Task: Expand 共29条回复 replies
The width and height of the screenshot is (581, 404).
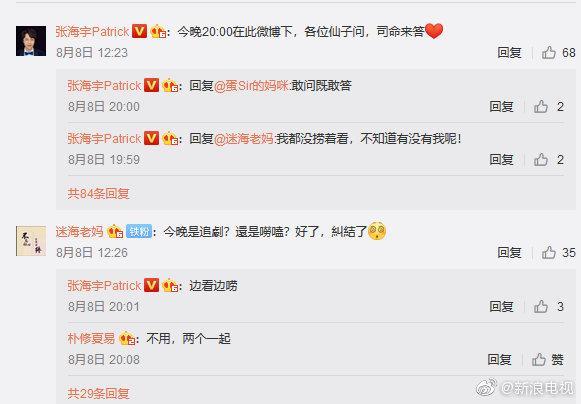Action: (x=99, y=394)
